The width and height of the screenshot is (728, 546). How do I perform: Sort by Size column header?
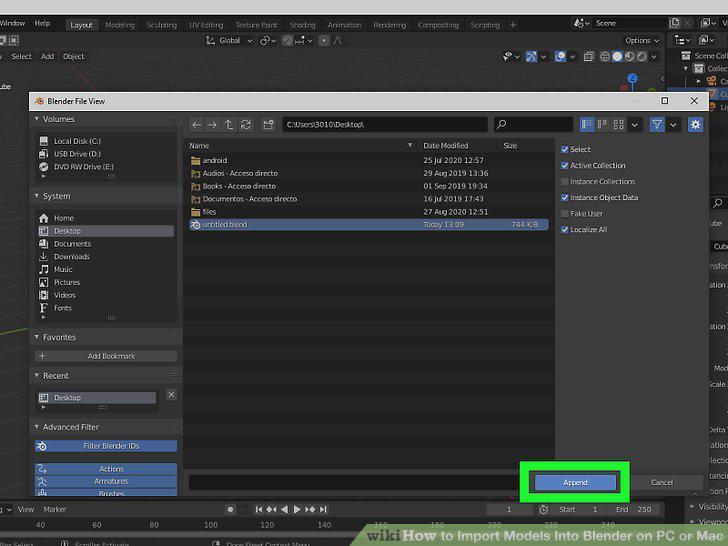tap(510, 145)
